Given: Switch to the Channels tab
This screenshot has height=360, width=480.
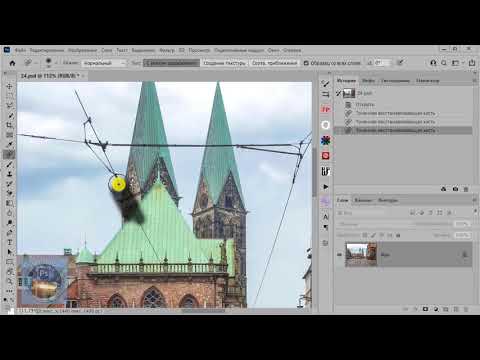Looking at the screenshot, I should coord(363,200).
